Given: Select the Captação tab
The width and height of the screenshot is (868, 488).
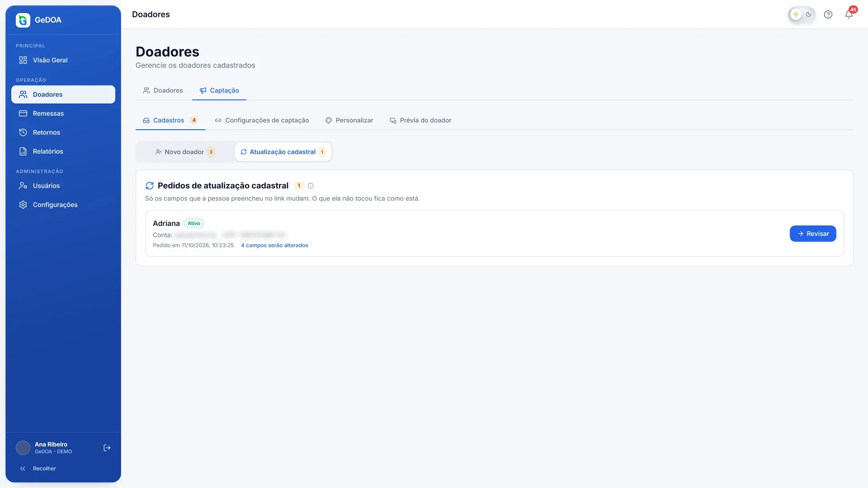Looking at the screenshot, I should [x=219, y=90].
